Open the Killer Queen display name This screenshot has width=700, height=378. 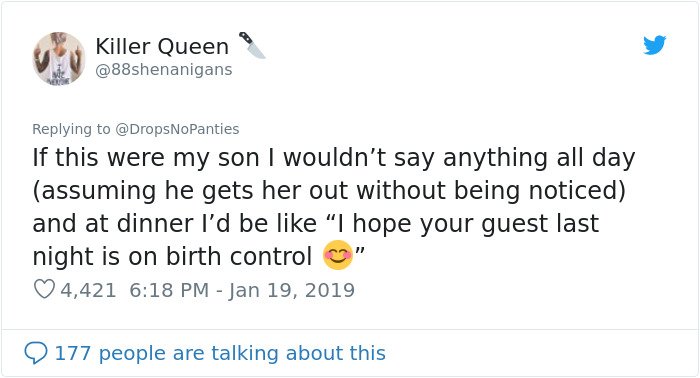162,46
